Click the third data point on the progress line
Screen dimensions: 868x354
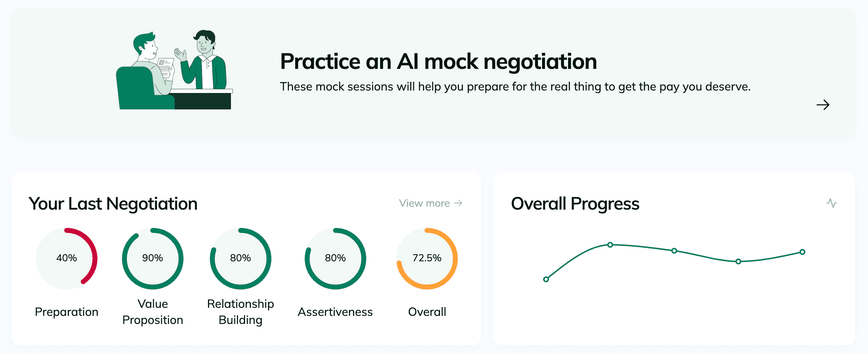(x=674, y=251)
